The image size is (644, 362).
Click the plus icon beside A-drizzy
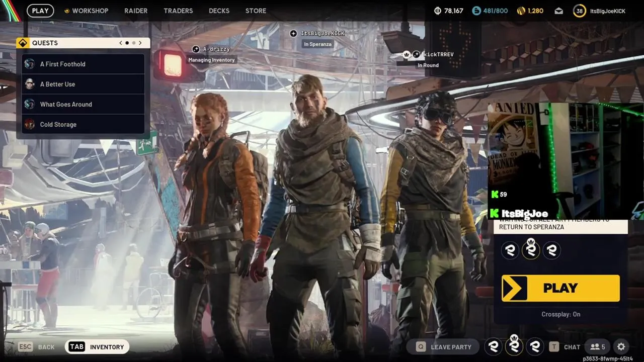tap(196, 49)
